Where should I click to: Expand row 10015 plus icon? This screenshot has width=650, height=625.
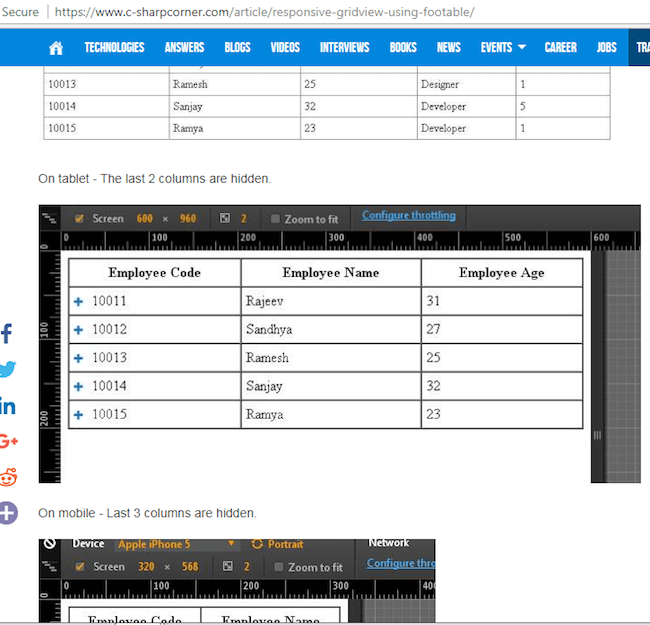click(x=78, y=415)
